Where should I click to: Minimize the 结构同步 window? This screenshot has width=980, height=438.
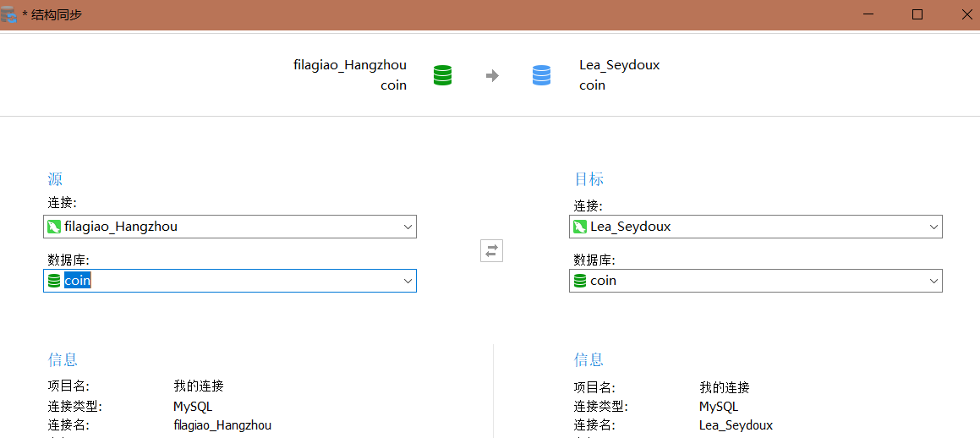[868, 14]
